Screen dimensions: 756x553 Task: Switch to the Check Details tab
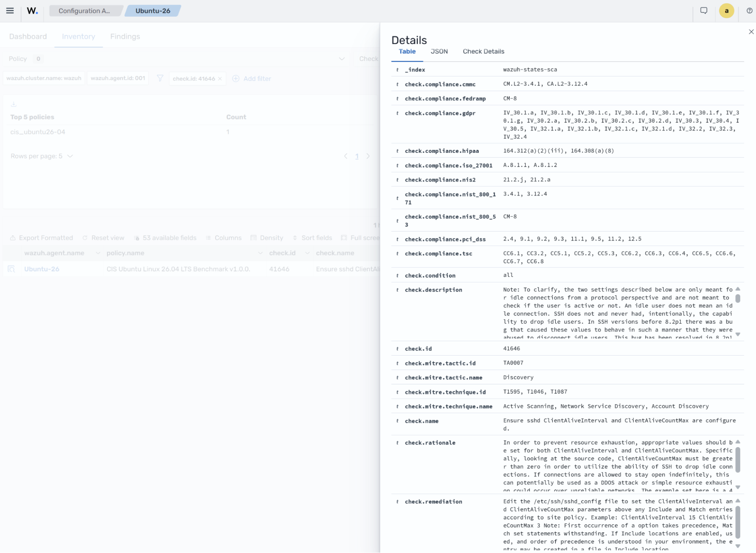pyautogui.click(x=483, y=51)
